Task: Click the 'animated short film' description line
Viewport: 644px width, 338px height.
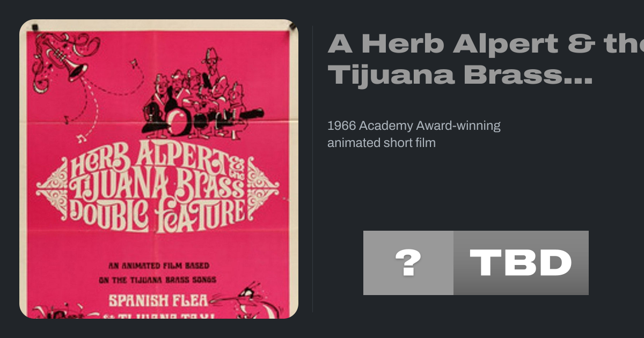Action: click(381, 143)
